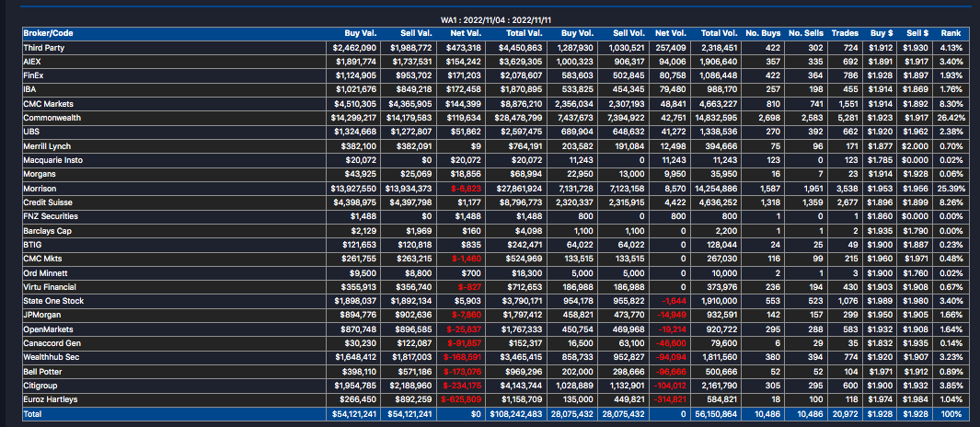Screen dimensions: 980x427
Task: Select the Virtu Financial broker name
Action: coord(50,287)
